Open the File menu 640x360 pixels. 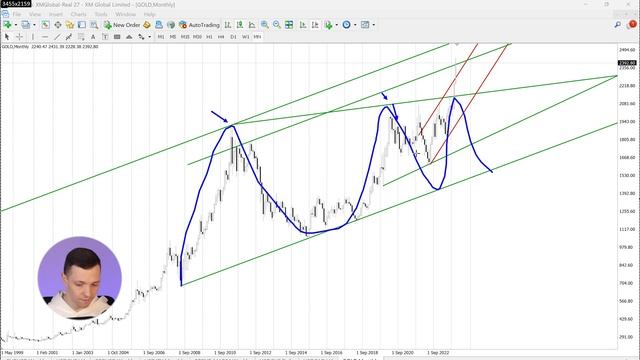point(17,14)
